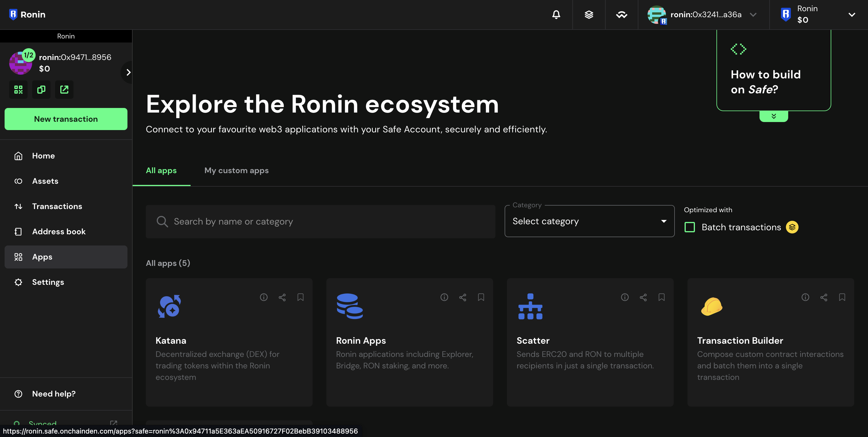Click the Katana app logo
The height and width of the screenshot is (437, 868).
169,306
